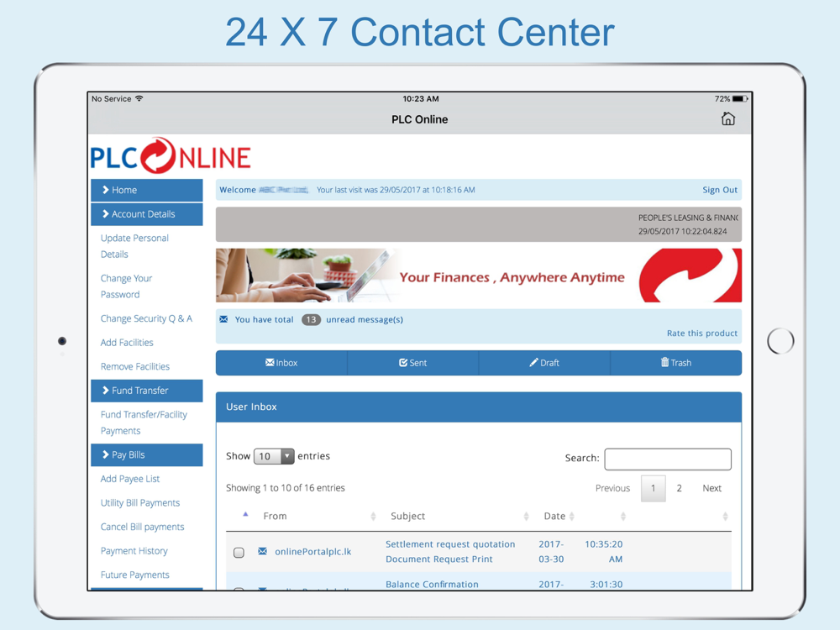Open Settlement request quotation message subject
Viewport: 840px width, 630px height.
(450, 551)
